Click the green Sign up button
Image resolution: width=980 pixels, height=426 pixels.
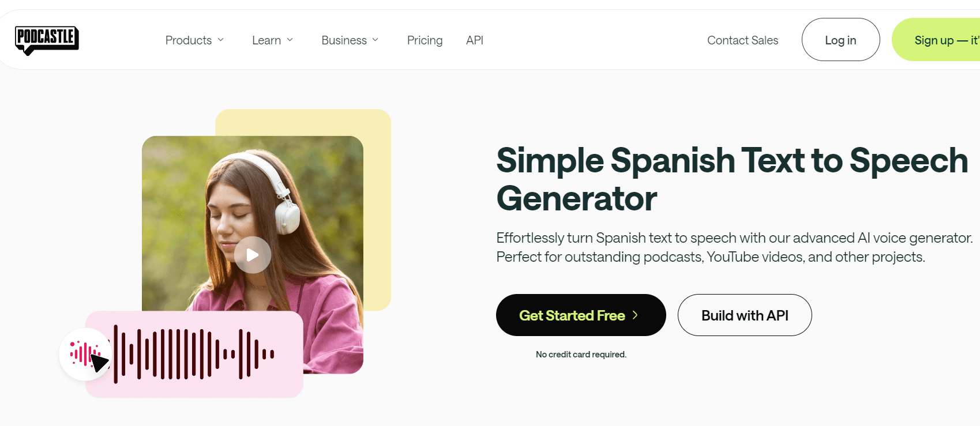point(936,40)
